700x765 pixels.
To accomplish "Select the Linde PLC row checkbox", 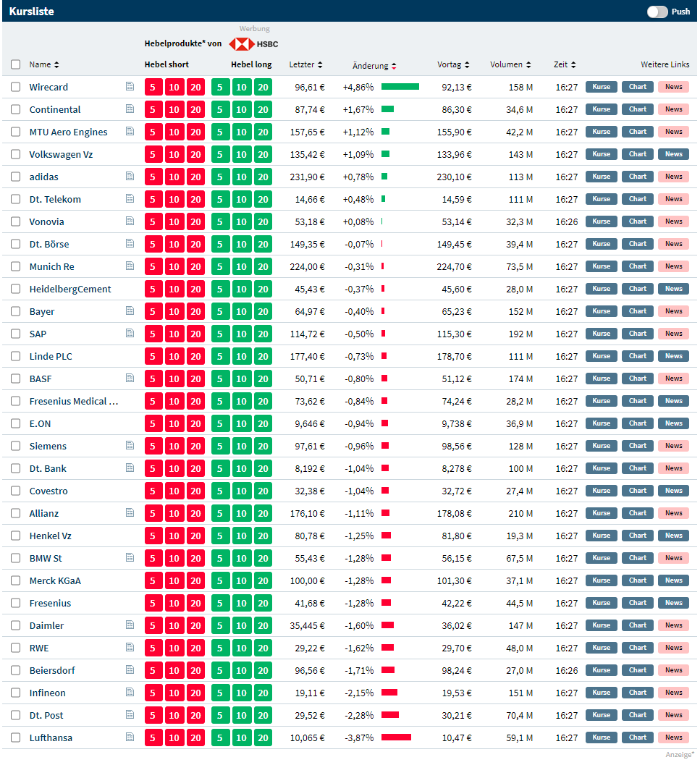I will click(x=16, y=356).
